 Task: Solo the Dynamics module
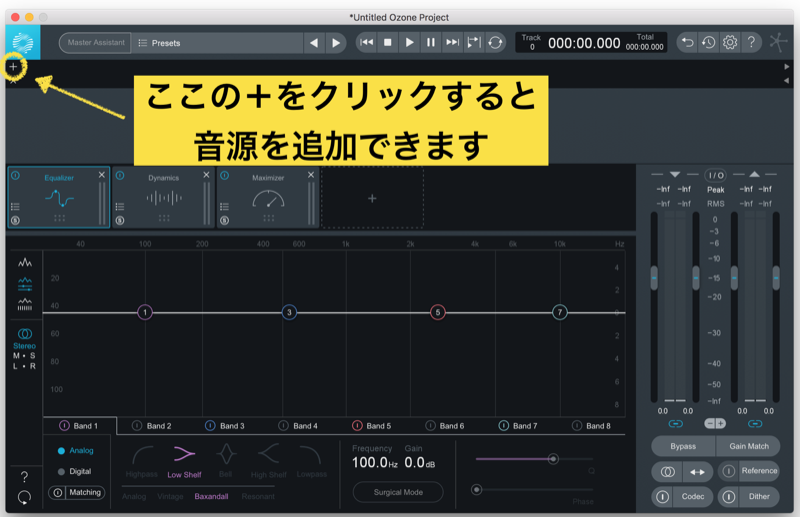click(x=120, y=220)
